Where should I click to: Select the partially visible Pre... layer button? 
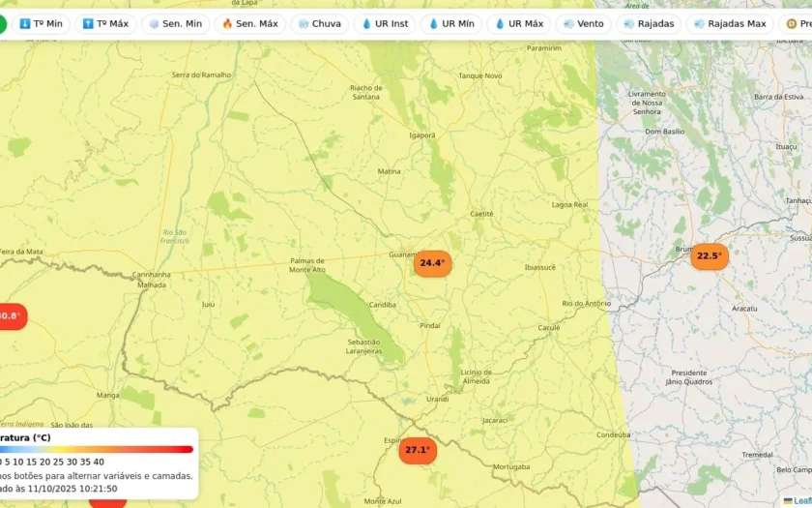coord(796,24)
